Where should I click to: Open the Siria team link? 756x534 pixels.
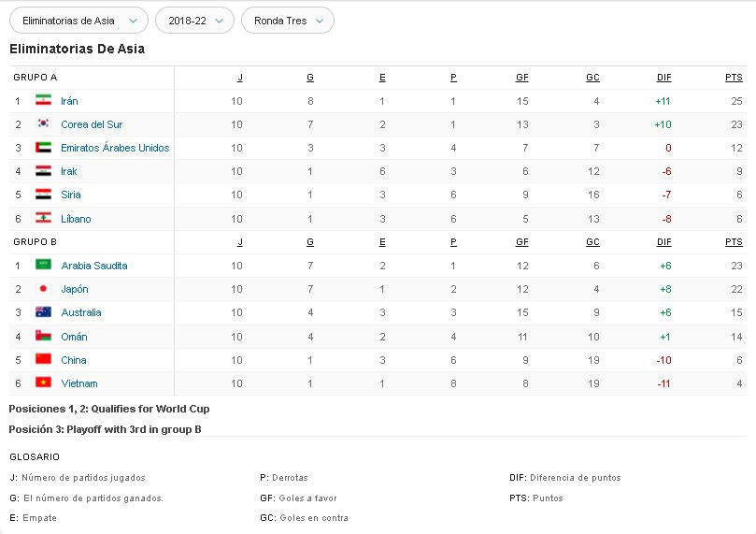click(71, 195)
